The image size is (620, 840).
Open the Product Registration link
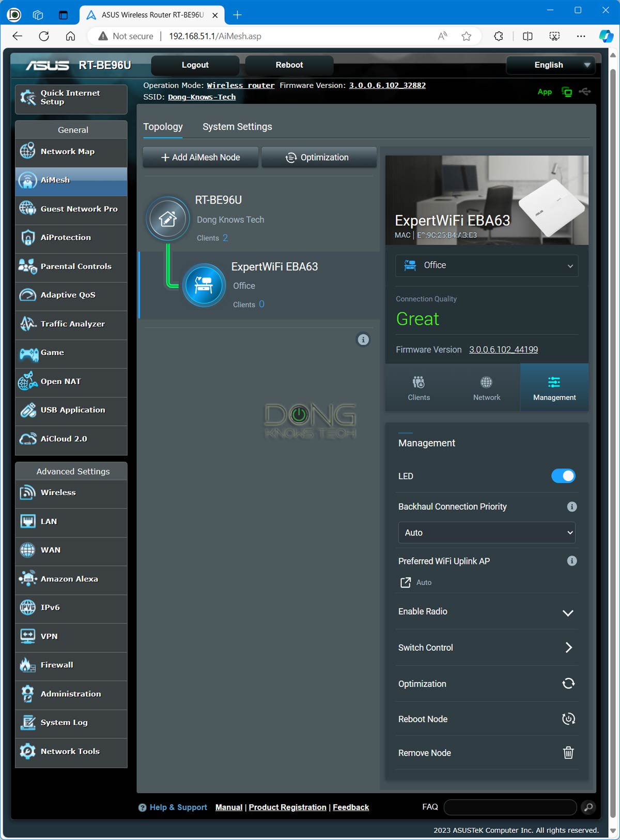(287, 807)
